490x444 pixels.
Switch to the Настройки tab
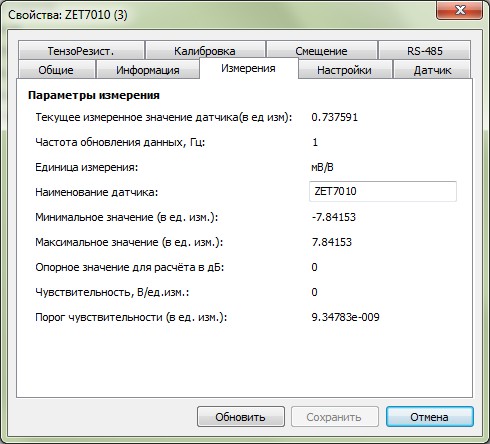point(345,69)
